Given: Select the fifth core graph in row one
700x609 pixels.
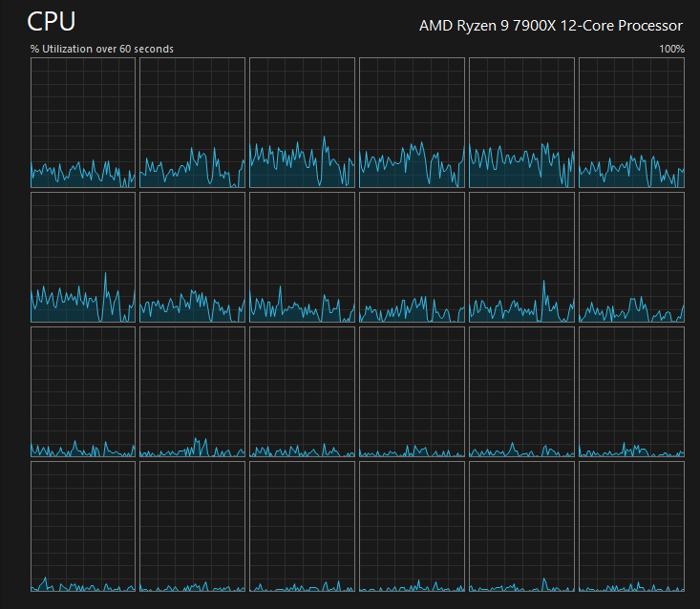Looking at the screenshot, I should [x=521, y=123].
